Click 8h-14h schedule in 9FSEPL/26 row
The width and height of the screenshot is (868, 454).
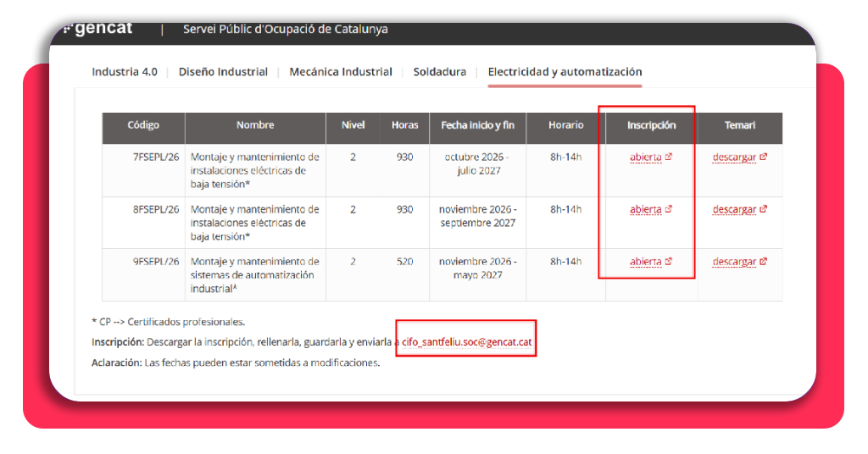point(565,262)
